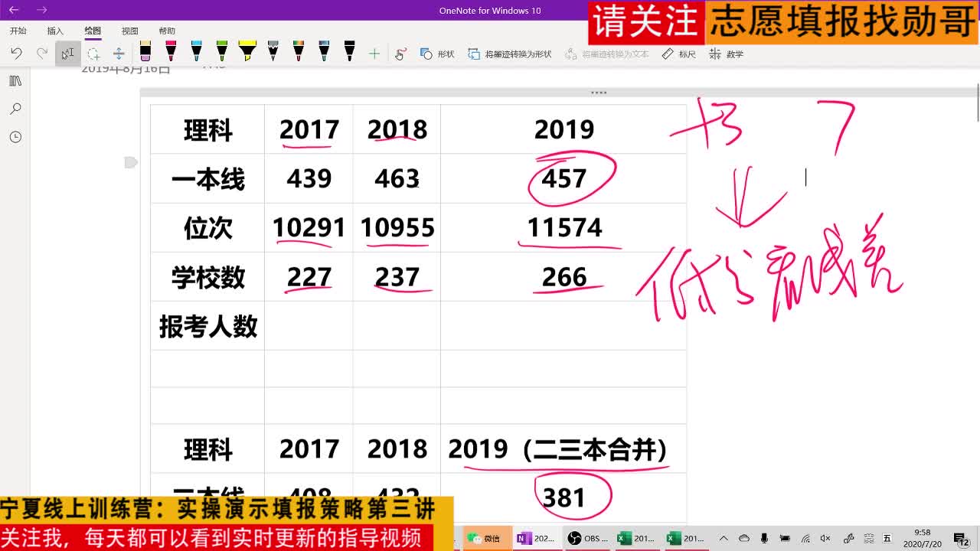980x551 pixels.
Task: Select the gray pencil
Action: point(273,52)
